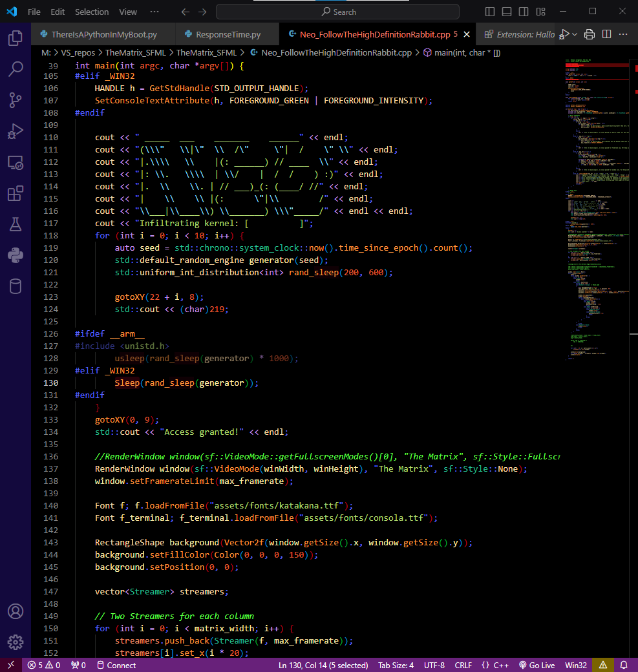Select the Neo_FollowTheHighDefinitionRabbit.cpp tab

point(375,34)
